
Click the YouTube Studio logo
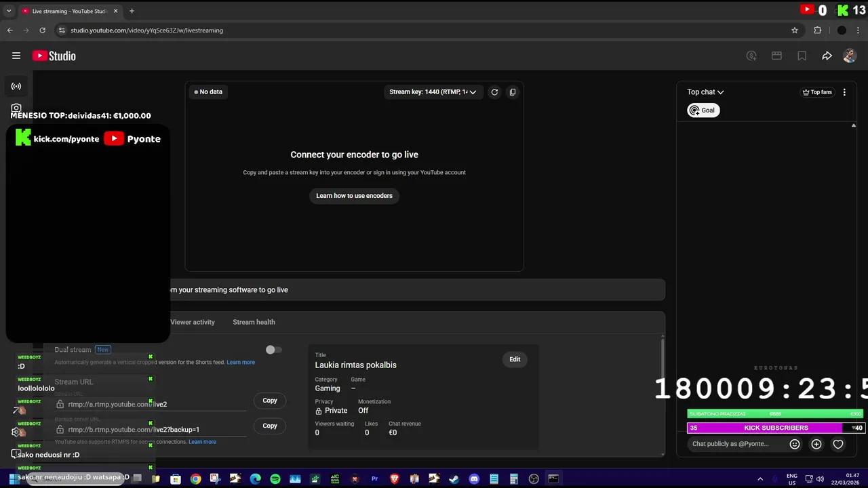(54, 56)
